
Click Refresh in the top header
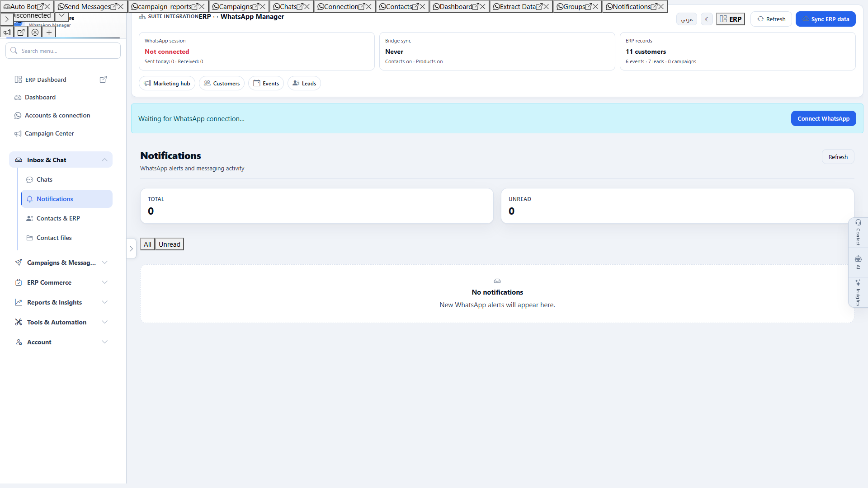click(771, 19)
